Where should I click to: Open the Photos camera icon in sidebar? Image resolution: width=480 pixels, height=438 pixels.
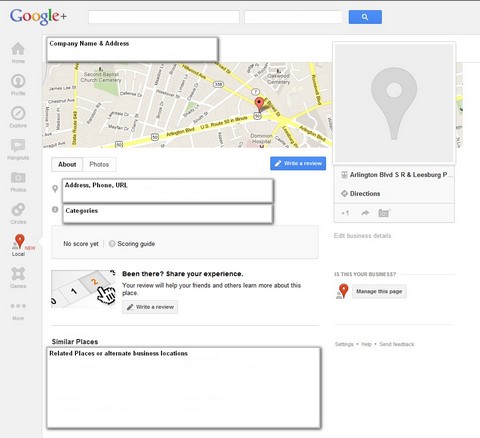pos(18,178)
